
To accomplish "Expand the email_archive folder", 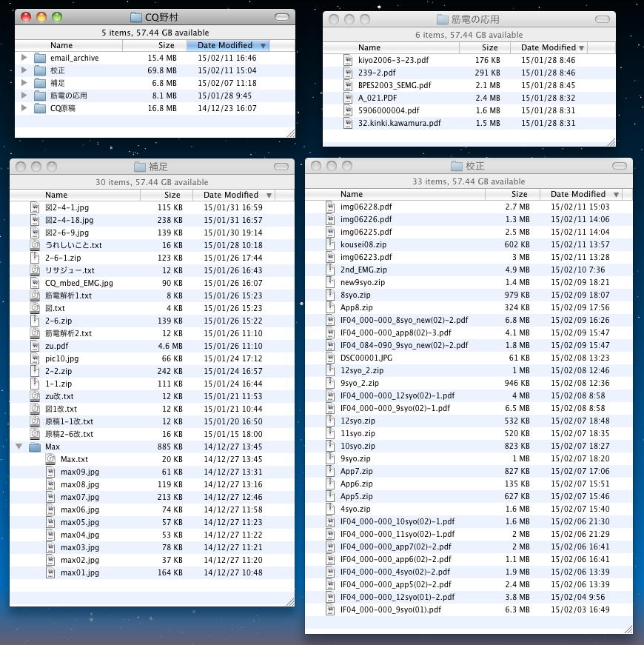I will (24, 58).
